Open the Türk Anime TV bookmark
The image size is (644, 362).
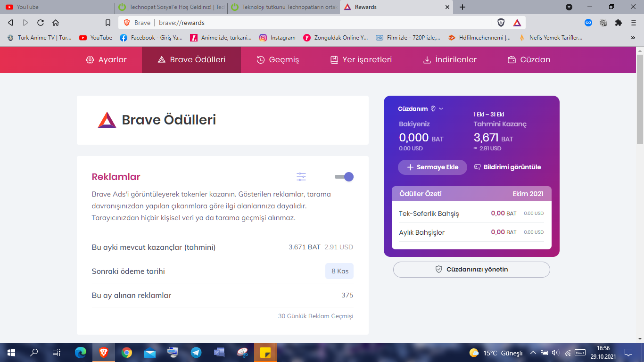coord(40,38)
